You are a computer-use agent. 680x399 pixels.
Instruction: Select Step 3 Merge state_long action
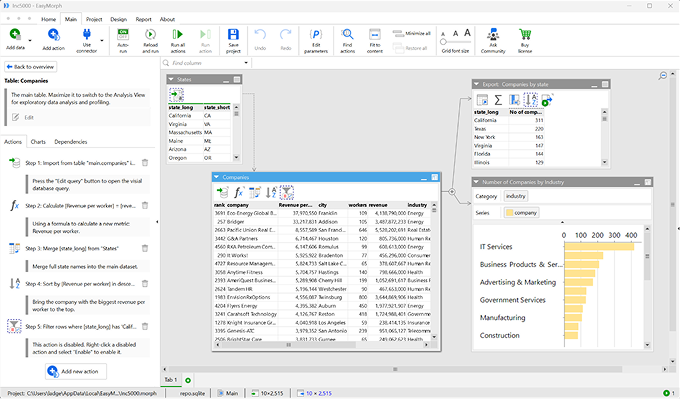72,249
